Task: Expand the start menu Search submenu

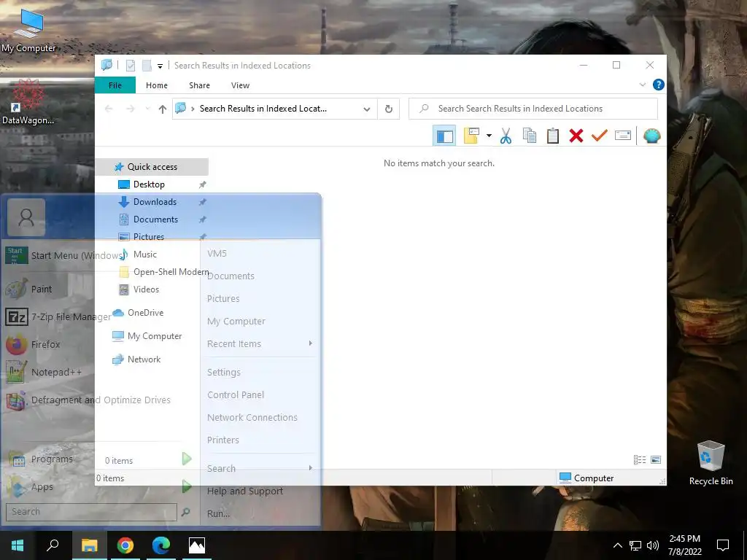Action: pyautogui.click(x=260, y=469)
